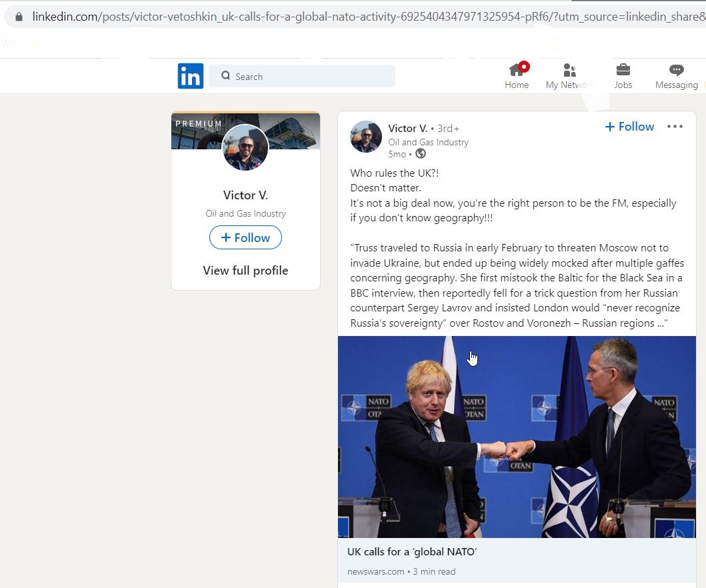Click the PREMIUM banner label
The image size is (706, 588).
click(199, 124)
